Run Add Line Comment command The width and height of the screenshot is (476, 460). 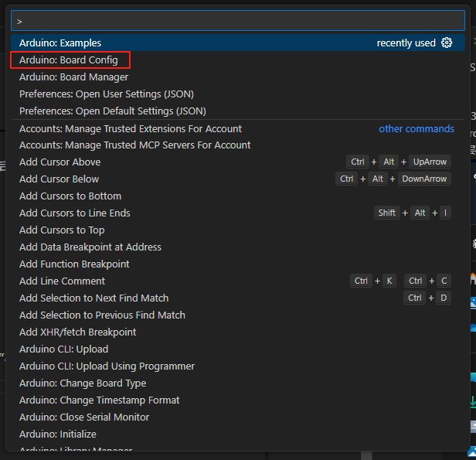pyautogui.click(x=238, y=281)
